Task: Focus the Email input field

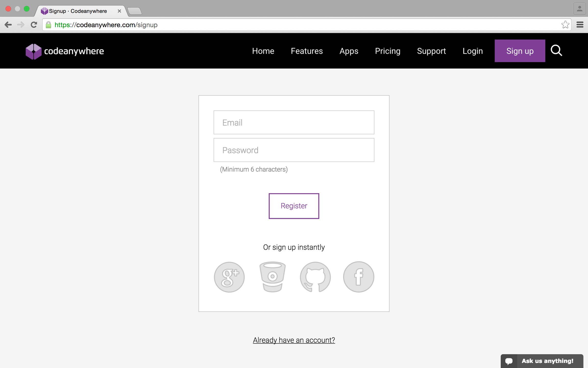Action: click(x=294, y=122)
